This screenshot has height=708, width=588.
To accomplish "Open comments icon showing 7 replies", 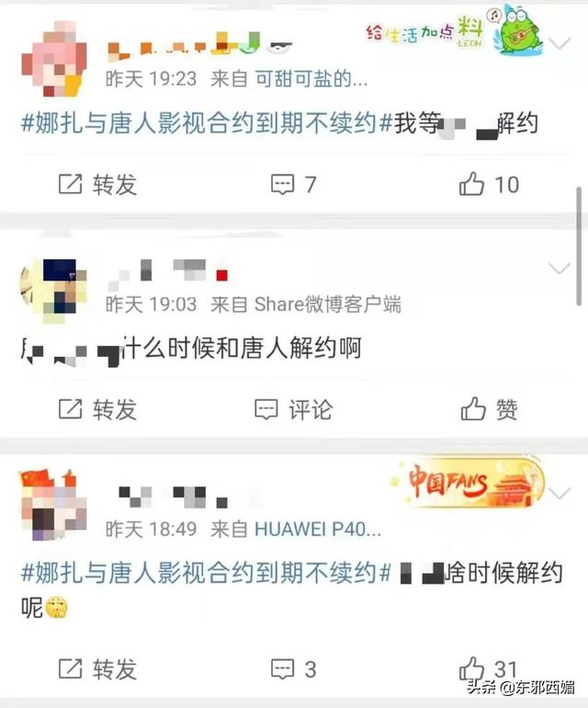I will pos(282,184).
